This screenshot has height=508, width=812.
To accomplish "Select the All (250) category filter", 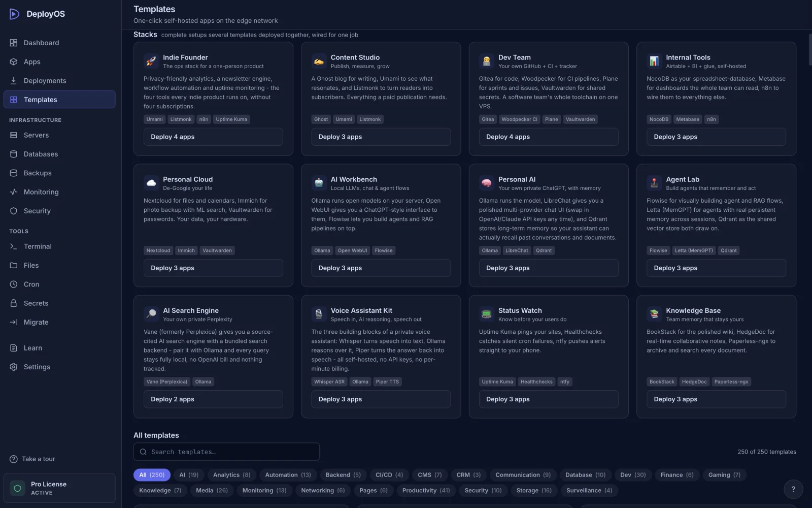I will pos(152,475).
